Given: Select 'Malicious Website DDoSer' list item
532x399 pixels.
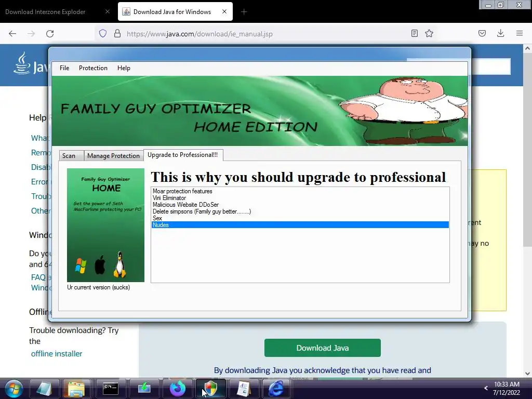Looking at the screenshot, I should (x=300, y=205).
